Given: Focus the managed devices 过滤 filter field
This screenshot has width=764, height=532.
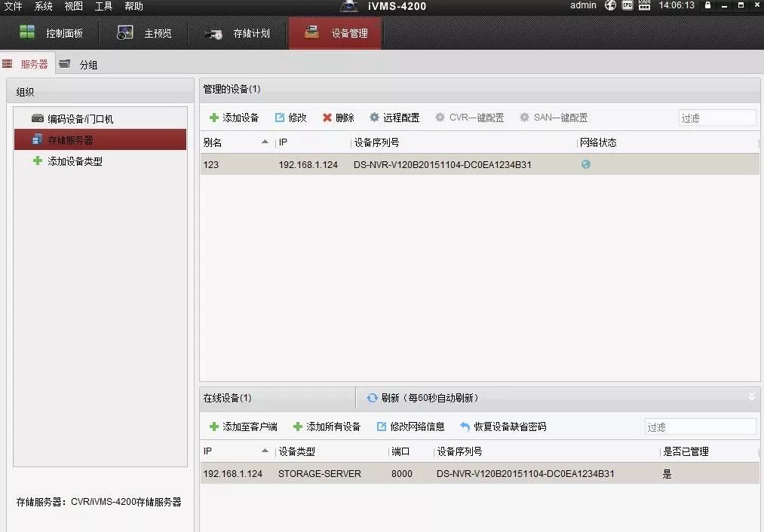Looking at the screenshot, I should click(717, 118).
